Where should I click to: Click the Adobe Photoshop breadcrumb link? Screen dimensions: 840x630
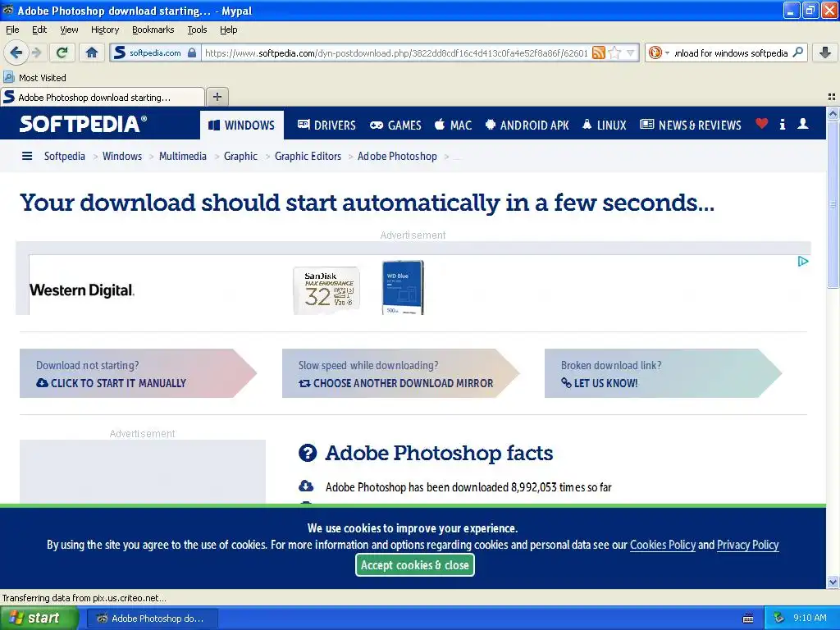pyautogui.click(x=397, y=156)
